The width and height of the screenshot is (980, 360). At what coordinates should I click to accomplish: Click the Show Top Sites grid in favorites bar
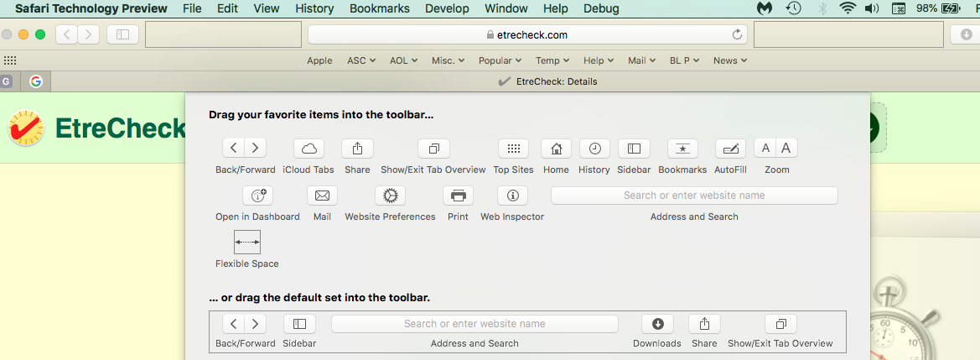pos(10,60)
